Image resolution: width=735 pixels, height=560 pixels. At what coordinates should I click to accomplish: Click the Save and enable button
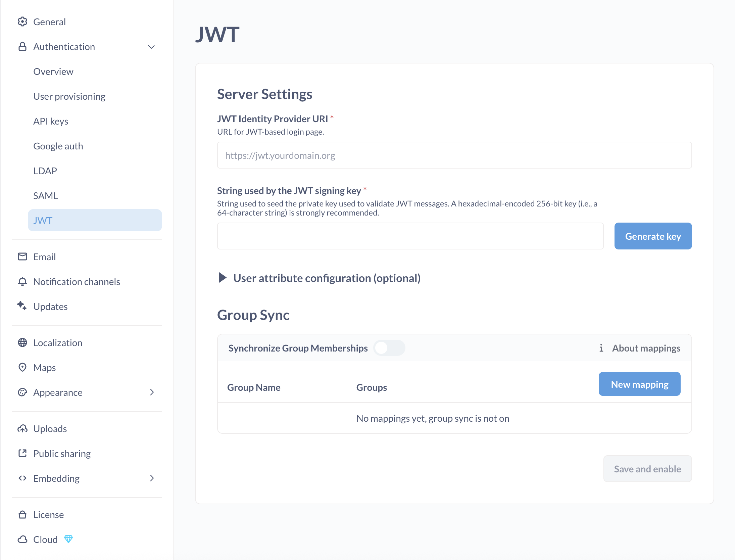click(647, 469)
